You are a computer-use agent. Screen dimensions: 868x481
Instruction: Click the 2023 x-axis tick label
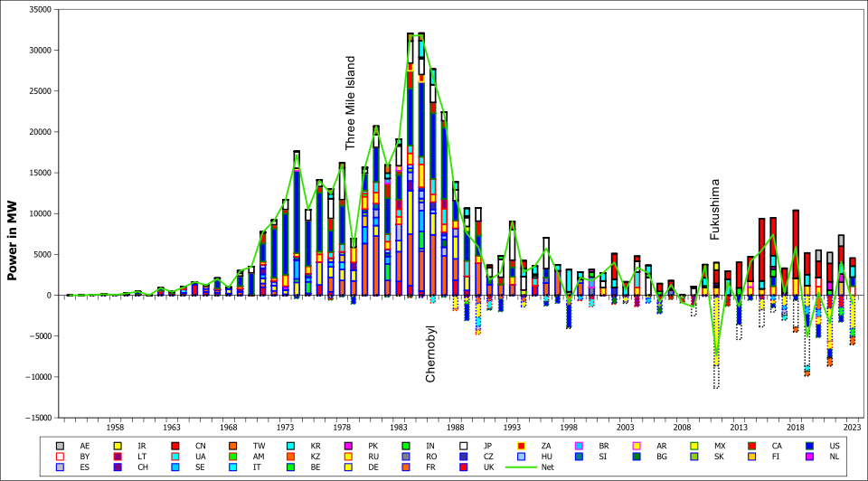[x=853, y=428]
